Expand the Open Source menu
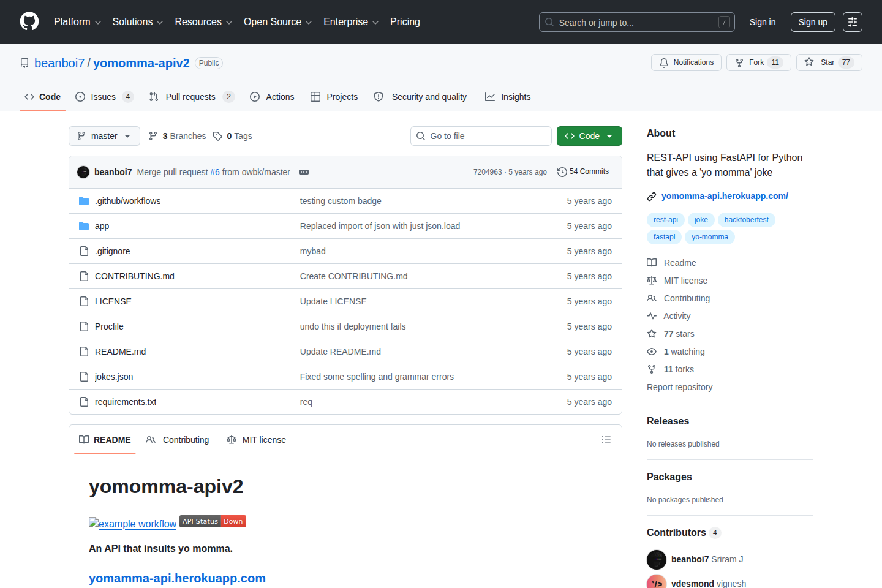882x588 pixels. [277, 22]
